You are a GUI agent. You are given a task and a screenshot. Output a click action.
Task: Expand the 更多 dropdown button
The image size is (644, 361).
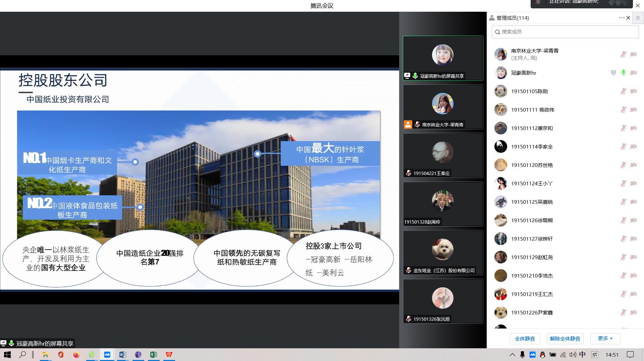coord(605,339)
